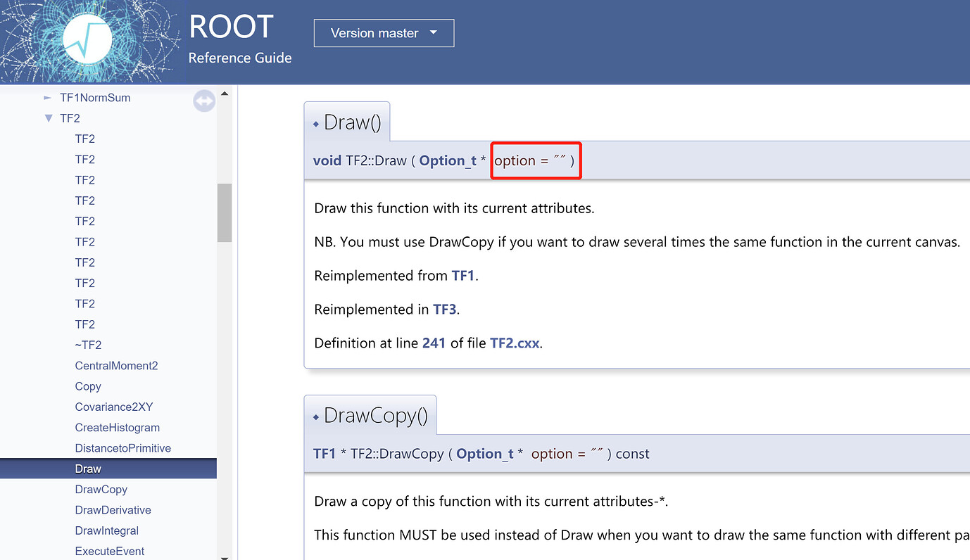Select CreateHistogram in the sidebar
This screenshot has width=970, height=560.
[x=118, y=428]
